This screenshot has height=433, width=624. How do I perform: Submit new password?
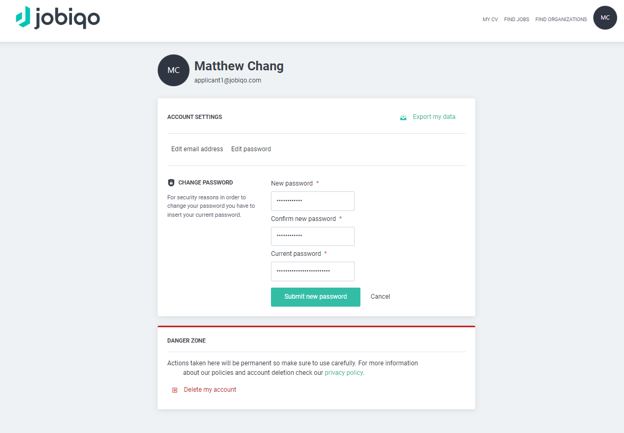[316, 297]
